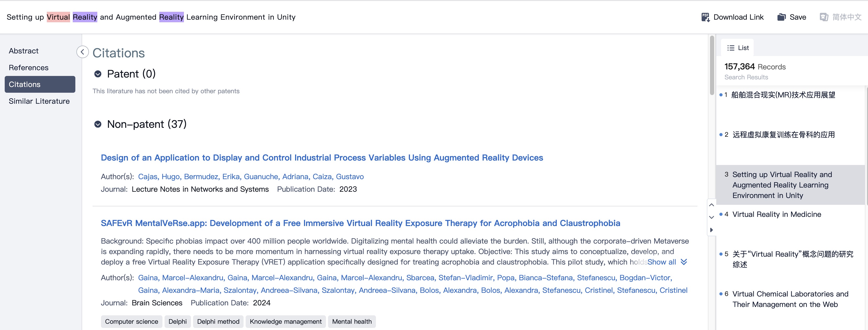
Task: Switch to the References section
Action: click(x=29, y=68)
